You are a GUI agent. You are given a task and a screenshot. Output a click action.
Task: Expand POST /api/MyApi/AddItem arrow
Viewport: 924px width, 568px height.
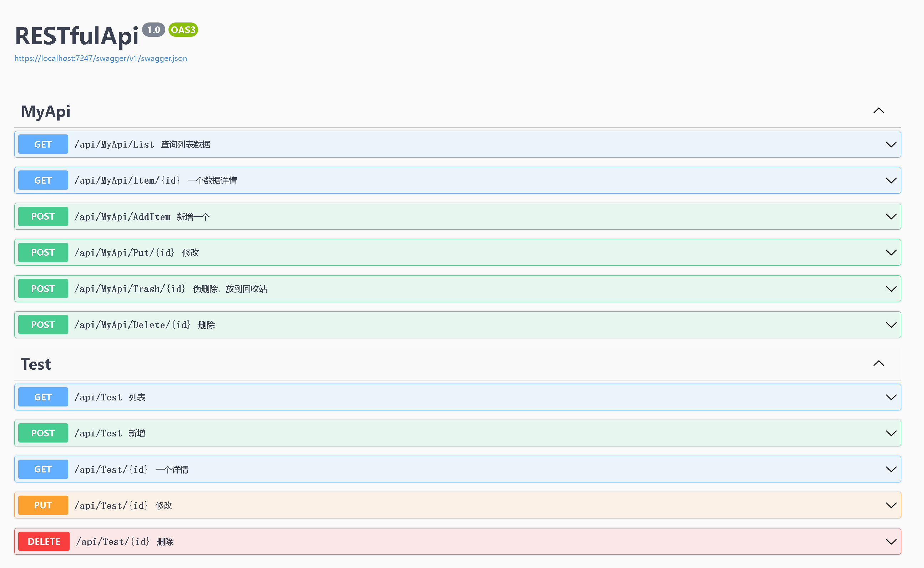click(891, 217)
